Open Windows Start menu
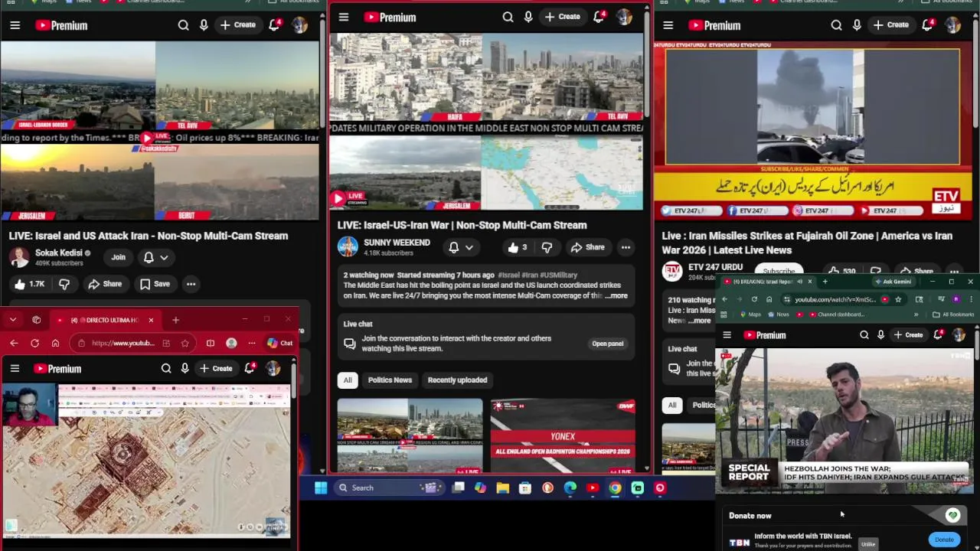 [x=321, y=487]
